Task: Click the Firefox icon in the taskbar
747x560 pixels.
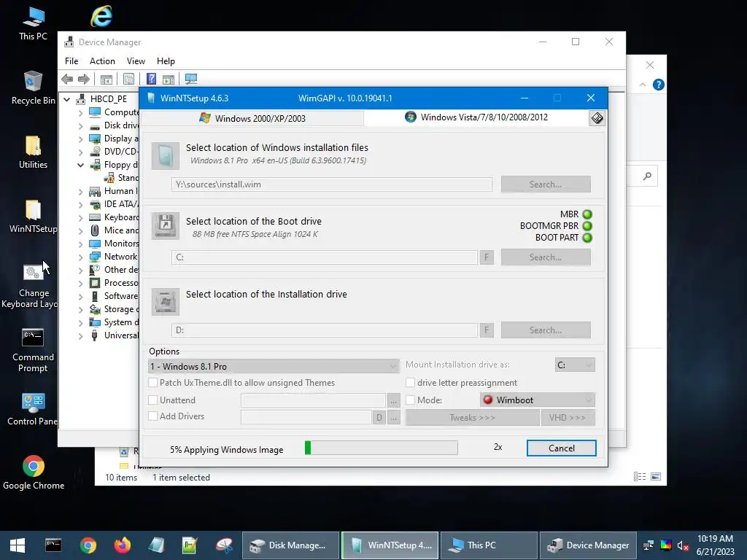Action: pos(122,545)
